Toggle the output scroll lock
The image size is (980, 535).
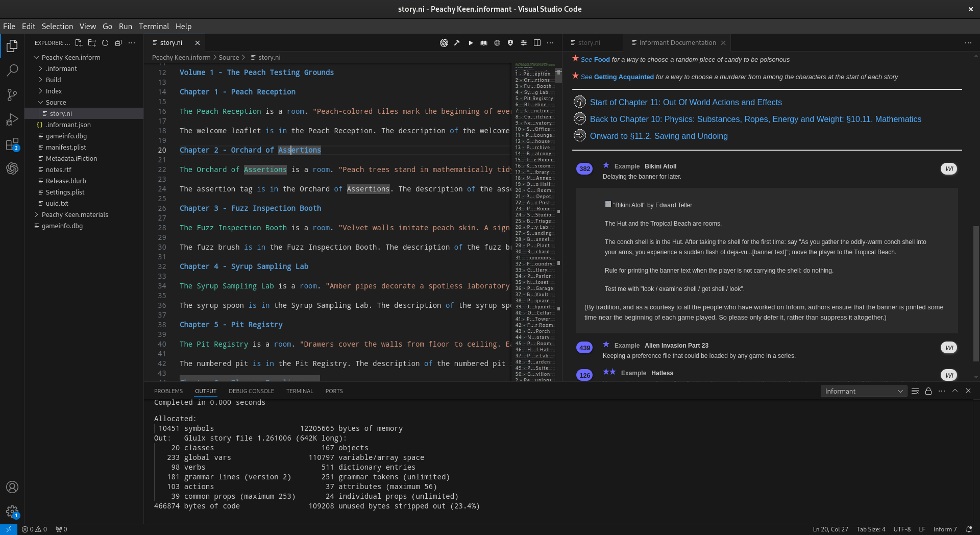tap(928, 391)
